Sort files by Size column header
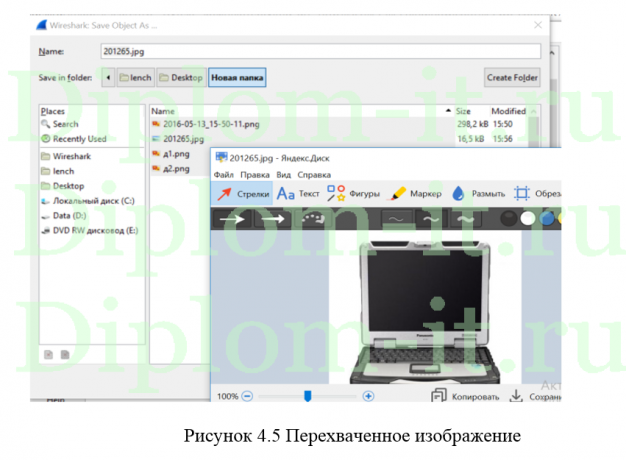This screenshot has height=460, width=626. (463, 111)
